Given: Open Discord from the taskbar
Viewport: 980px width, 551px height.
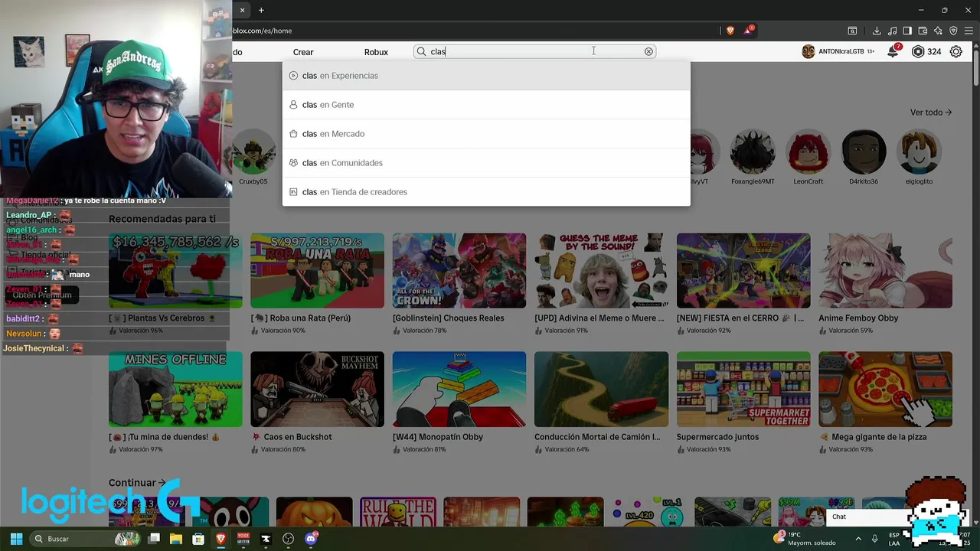Looking at the screenshot, I should tap(311, 539).
